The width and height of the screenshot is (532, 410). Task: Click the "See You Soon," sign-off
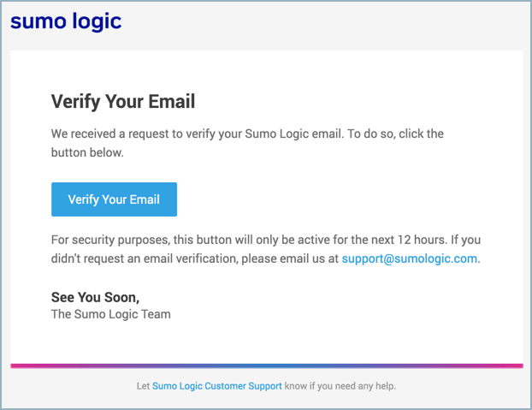95,297
